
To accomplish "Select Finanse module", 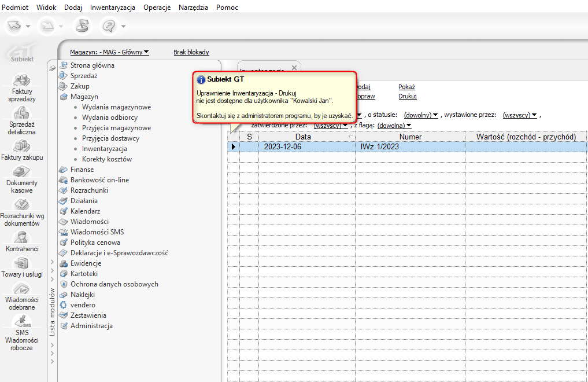I will point(82,170).
